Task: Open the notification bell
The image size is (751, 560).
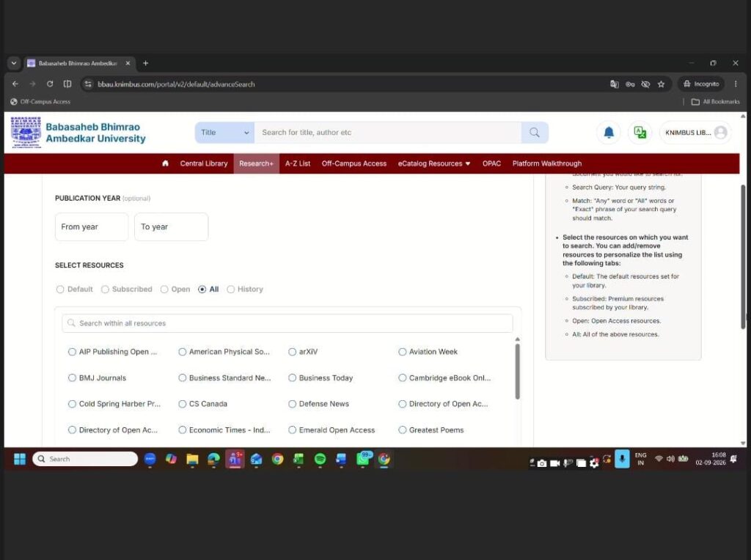Action: pos(608,133)
